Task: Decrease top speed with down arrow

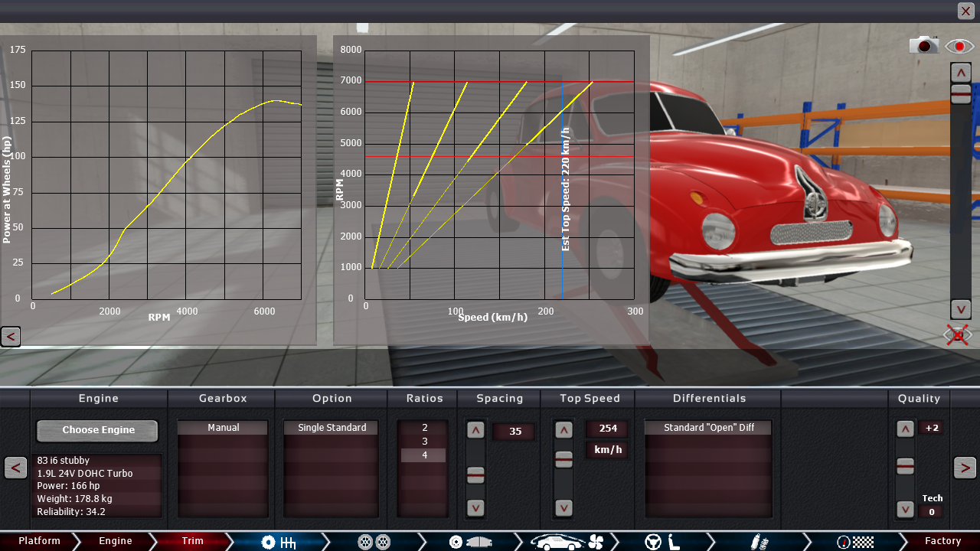Action: [564, 507]
